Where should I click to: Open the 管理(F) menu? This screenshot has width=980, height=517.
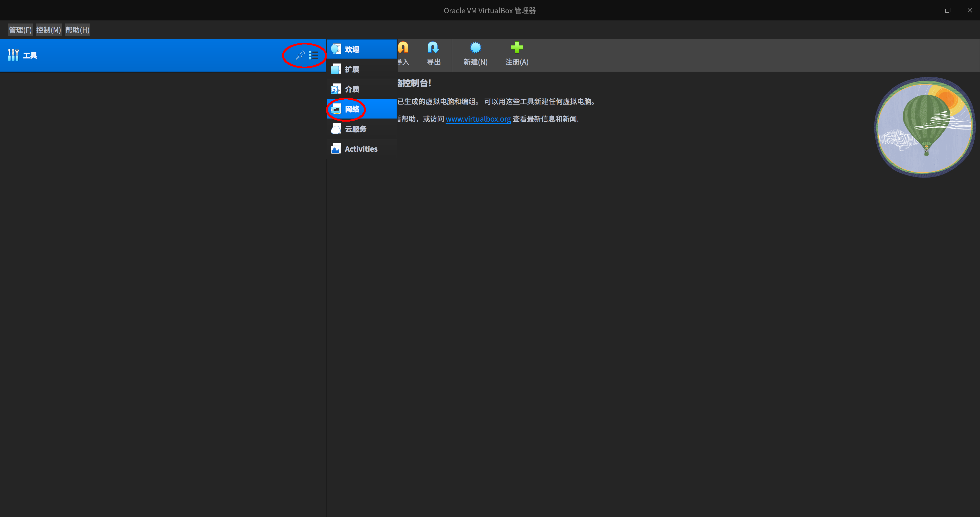pos(20,30)
